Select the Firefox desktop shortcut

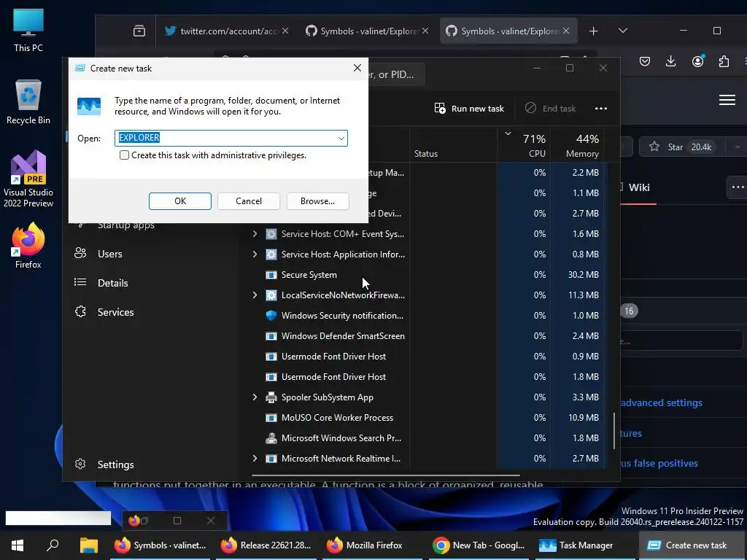pos(28,246)
